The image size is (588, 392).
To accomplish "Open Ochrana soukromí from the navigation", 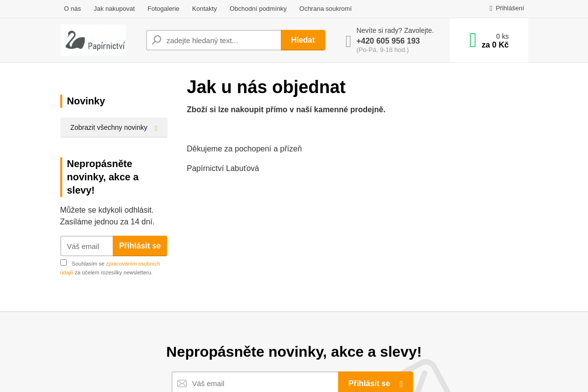I will tap(325, 8).
